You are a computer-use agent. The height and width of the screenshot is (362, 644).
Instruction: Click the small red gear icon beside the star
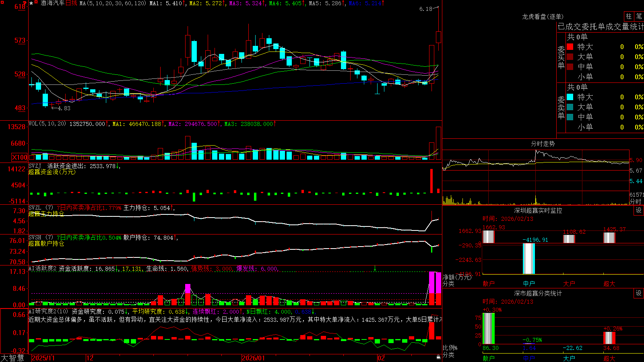(x=36, y=2)
